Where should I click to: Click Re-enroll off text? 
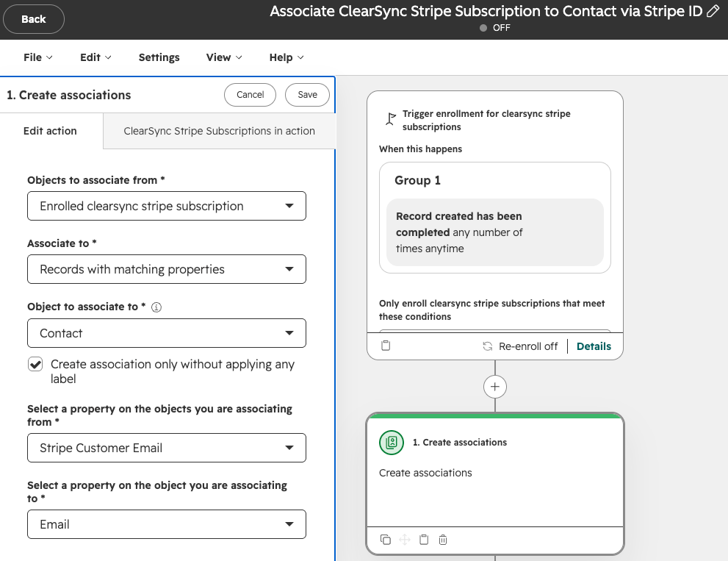528,346
